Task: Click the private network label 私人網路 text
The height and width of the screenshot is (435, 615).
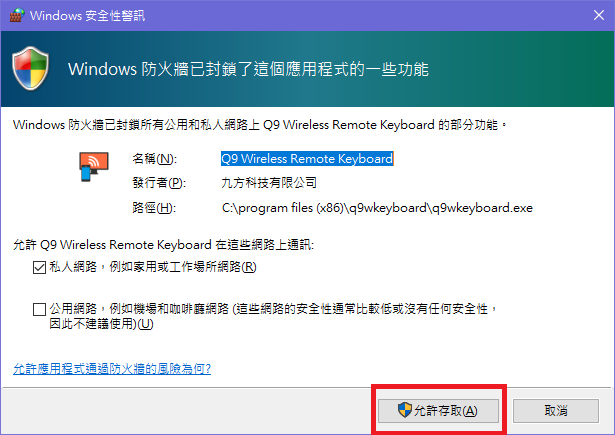Action: [x=153, y=267]
